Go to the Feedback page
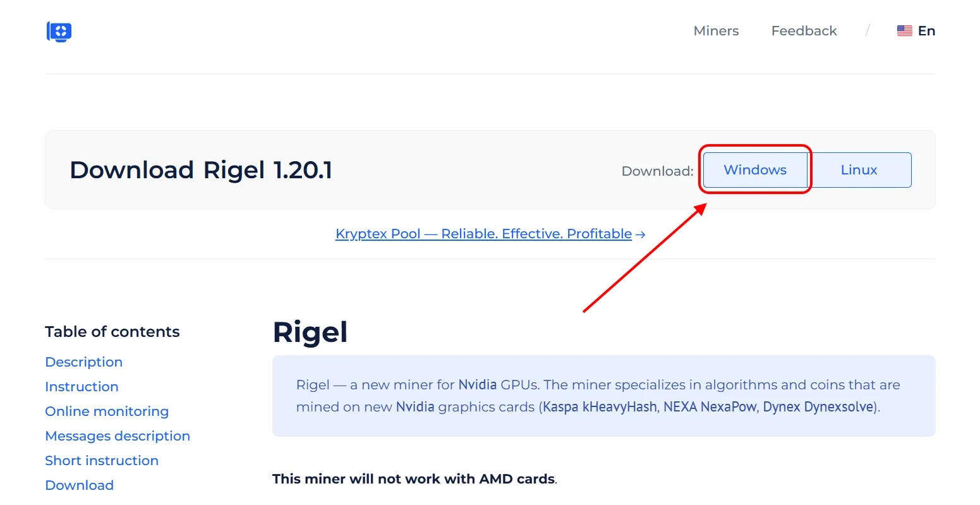Viewport: 980px width, 505px height. point(804,31)
